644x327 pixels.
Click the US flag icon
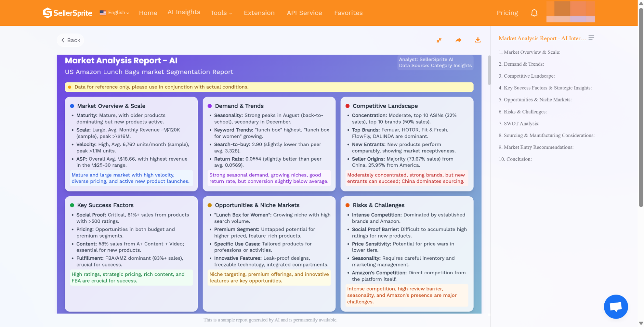coord(103,13)
